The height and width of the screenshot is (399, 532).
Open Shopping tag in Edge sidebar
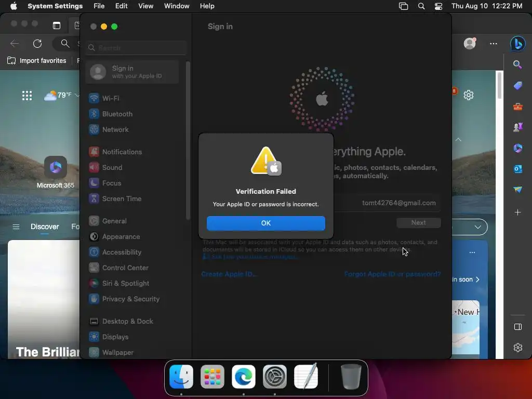click(x=518, y=86)
